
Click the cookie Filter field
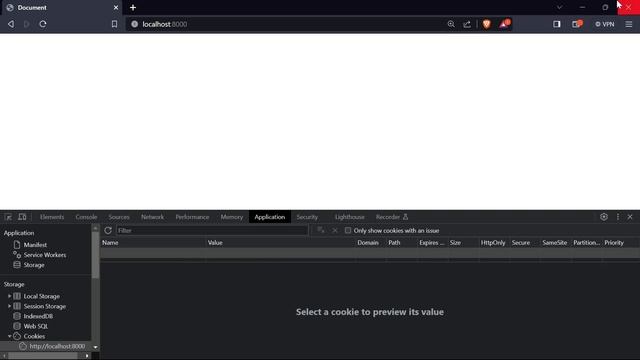tap(212, 230)
